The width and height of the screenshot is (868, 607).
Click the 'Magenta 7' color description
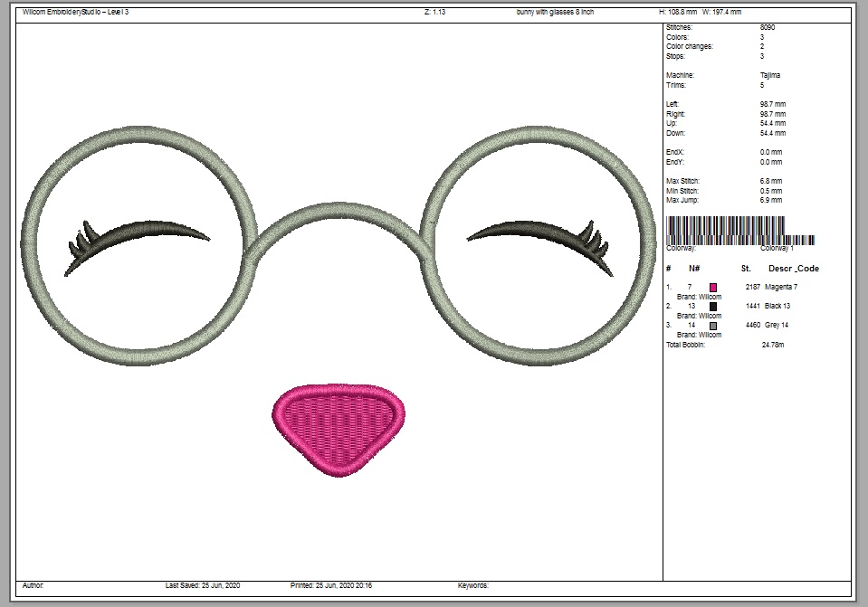781,287
